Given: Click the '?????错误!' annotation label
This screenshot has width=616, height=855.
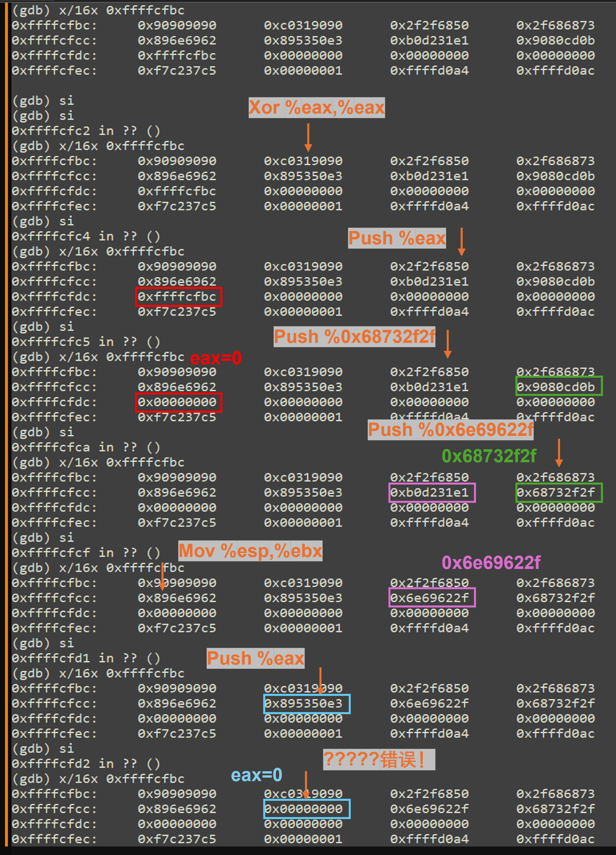Looking at the screenshot, I should coord(379,760).
